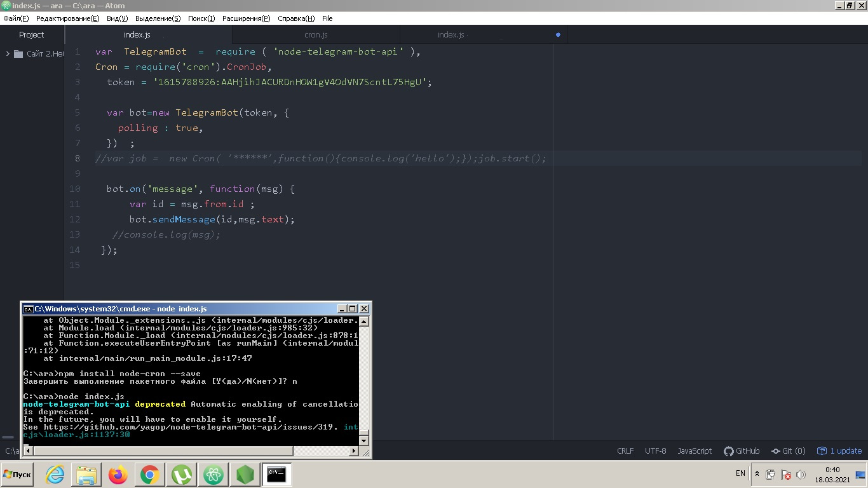868x488 pixels.
Task: Click the 1 update package notification
Action: coord(839,451)
